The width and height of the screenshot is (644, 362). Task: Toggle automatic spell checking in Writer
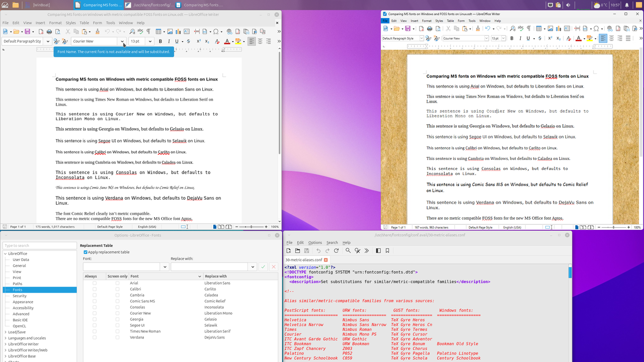pyautogui.click(x=140, y=31)
